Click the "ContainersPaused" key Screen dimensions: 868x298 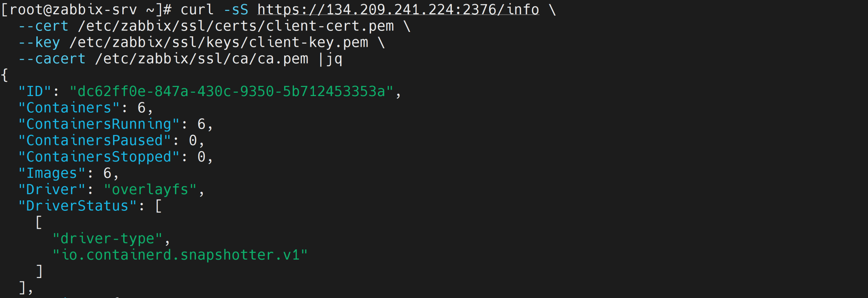click(x=95, y=140)
